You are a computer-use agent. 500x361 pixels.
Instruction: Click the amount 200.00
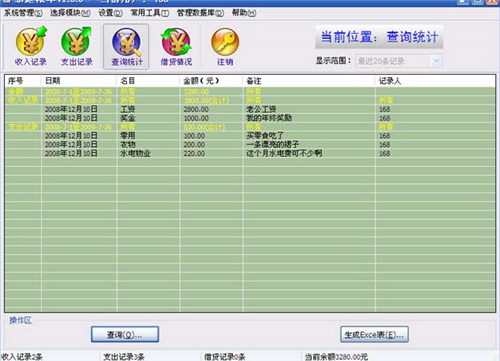[194, 145]
